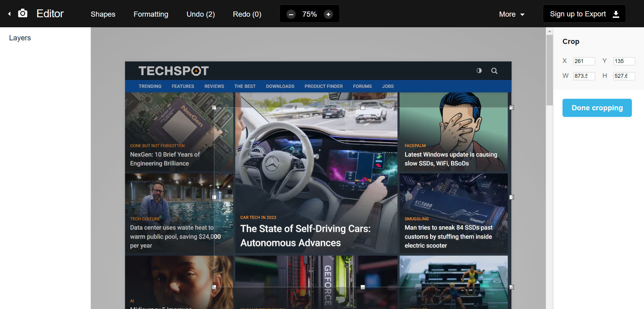
Task: Click the back arrow icon beside the camera
Action: (9, 14)
